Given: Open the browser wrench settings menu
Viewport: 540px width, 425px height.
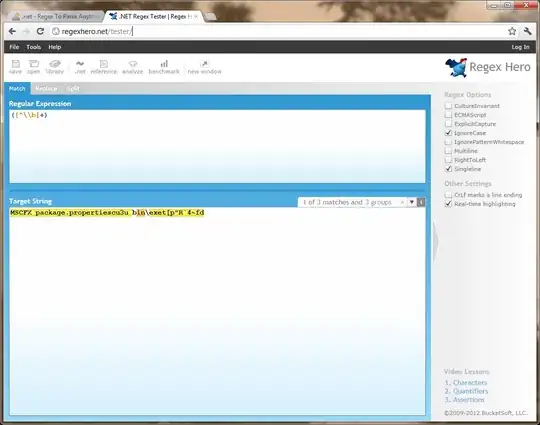Looking at the screenshot, I should tap(528, 31).
